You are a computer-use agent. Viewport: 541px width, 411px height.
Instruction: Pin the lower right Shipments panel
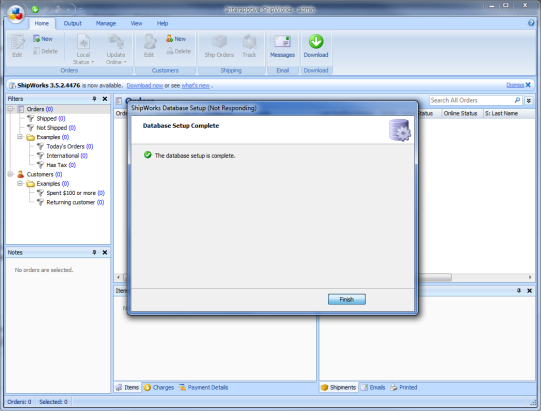(x=519, y=291)
